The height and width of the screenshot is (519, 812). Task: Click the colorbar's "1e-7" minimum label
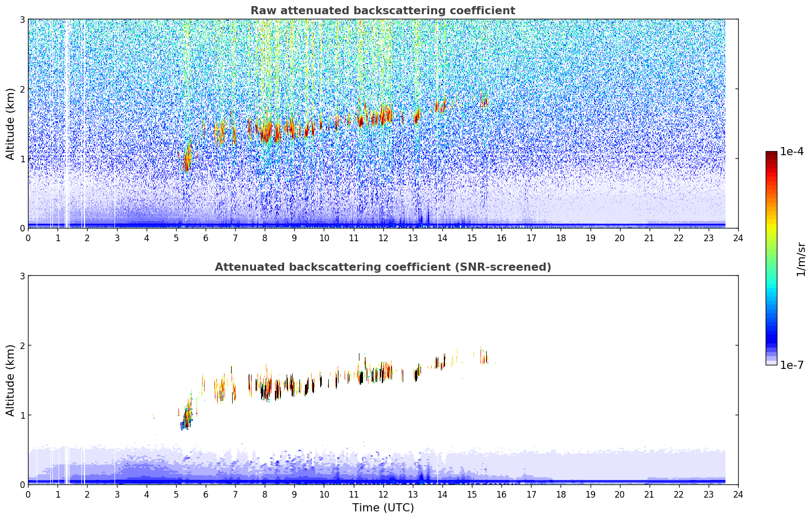tap(792, 365)
